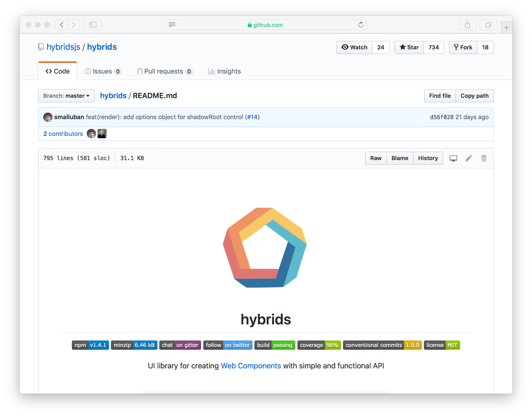This screenshot has height=417, width=532.
Task: View the 18 forks count
Action: coord(485,47)
